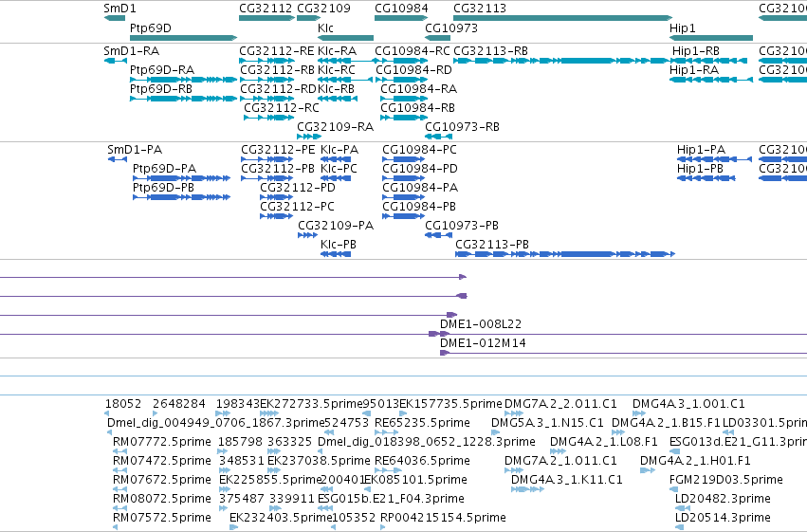Viewport: 807px width, 532px height.
Task: Select transcript label CG10984-RC
Action: point(413,51)
